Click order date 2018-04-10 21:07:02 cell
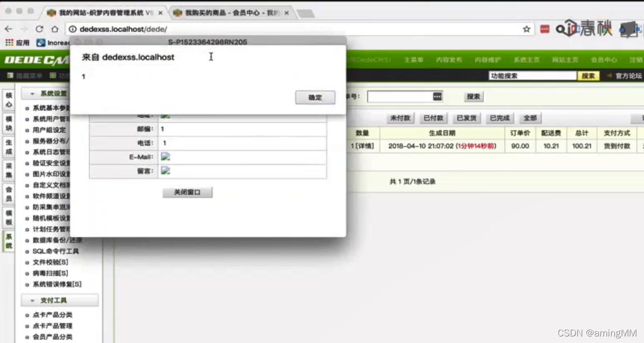This screenshot has width=644, height=343. tap(442, 146)
